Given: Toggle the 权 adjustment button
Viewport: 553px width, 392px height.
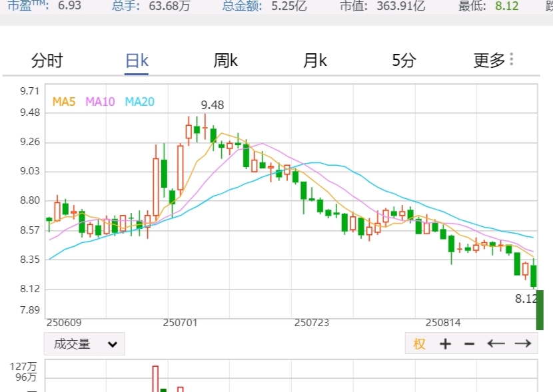Looking at the screenshot, I should 419,343.
